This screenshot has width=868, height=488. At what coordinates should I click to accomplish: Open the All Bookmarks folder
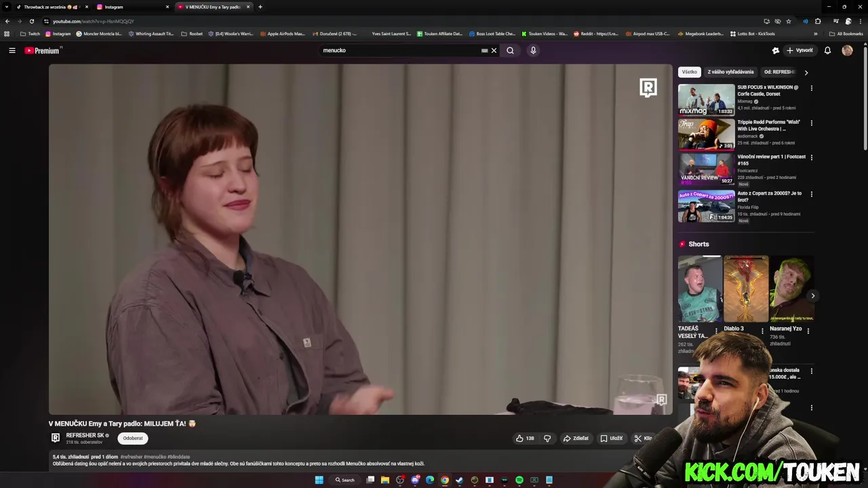point(846,34)
